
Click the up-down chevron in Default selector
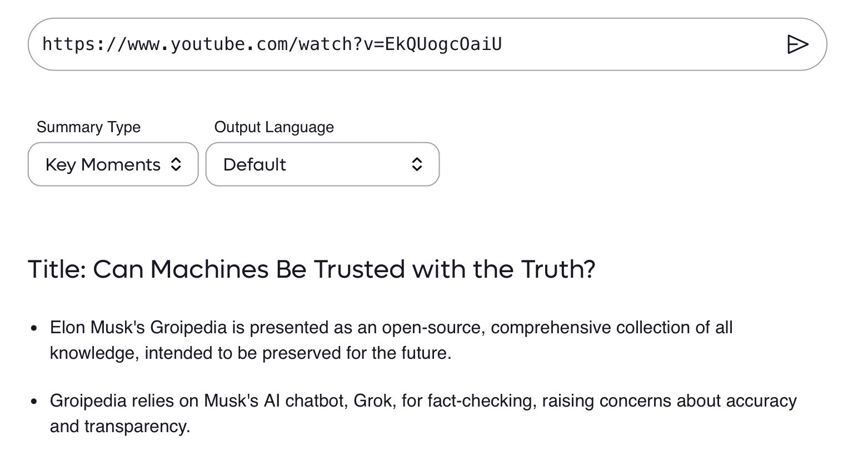pyautogui.click(x=417, y=164)
